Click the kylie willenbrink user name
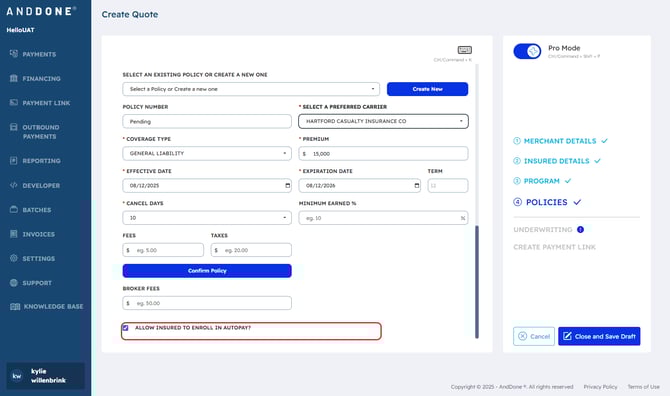 [x=48, y=375]
